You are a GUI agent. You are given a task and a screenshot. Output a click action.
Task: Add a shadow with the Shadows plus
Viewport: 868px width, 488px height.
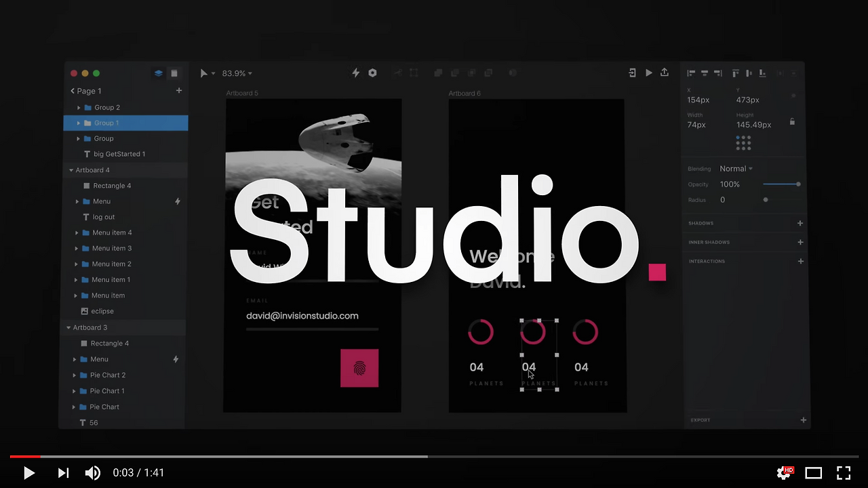coord(800,223)
